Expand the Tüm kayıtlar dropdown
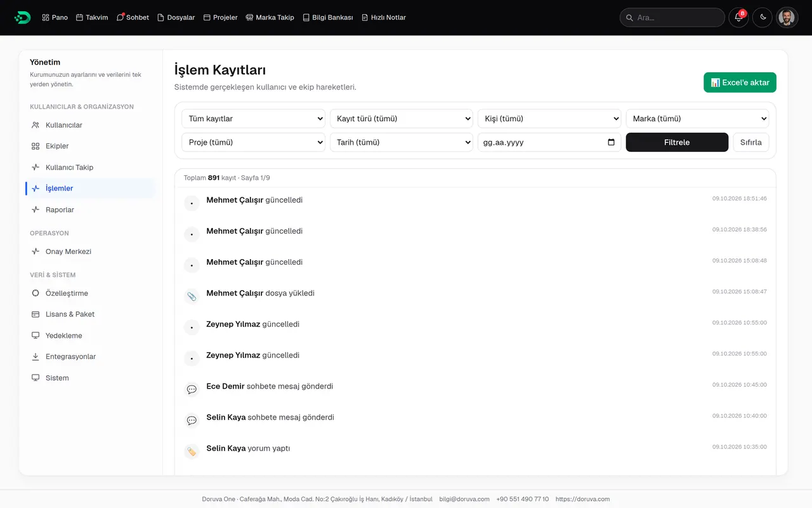Image resolution: width=812 pixels, height=508 pixels. [253, 119]
